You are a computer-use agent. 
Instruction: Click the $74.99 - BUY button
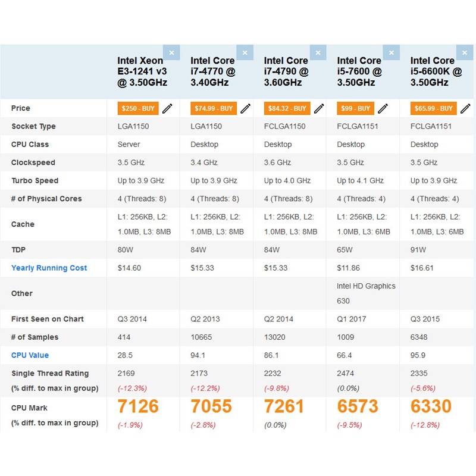tap(214, 108)
